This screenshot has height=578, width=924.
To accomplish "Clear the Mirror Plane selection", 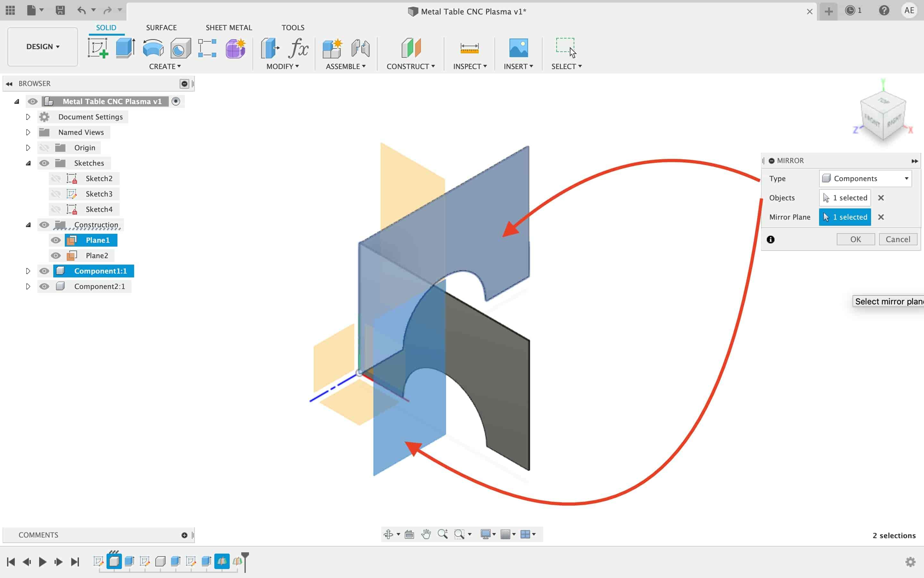I will point(881,217).
